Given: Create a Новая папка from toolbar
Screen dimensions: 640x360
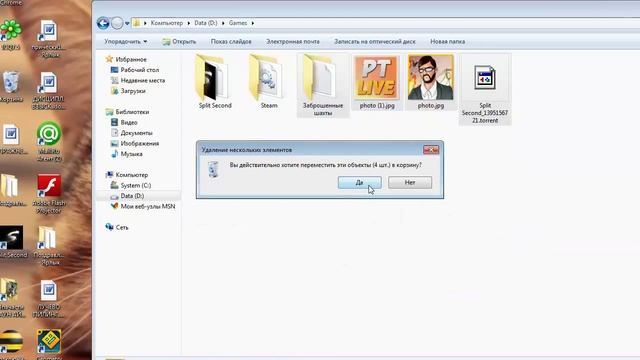Looking at the screenshot, I should tap(447, 42).
